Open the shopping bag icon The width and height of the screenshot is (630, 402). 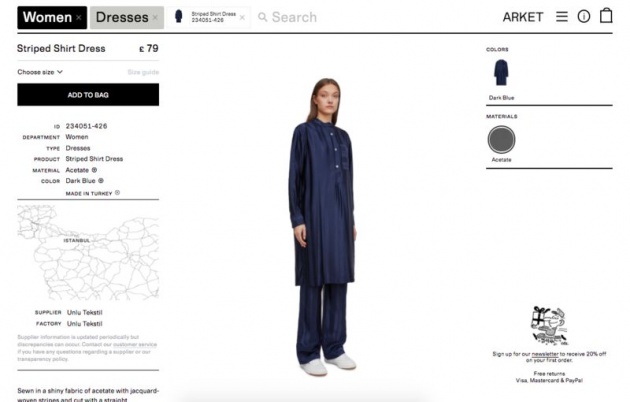[x=606, y=16]
